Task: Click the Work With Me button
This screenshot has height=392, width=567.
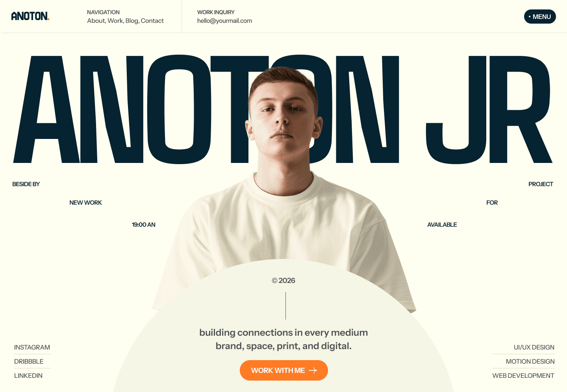Action: pos(284,370)
